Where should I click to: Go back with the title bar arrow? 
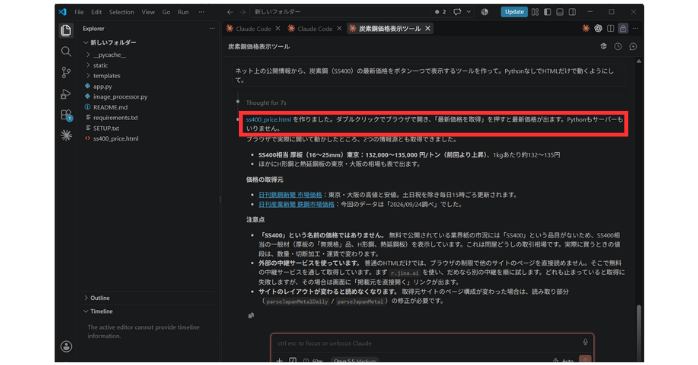(x=230, y=12)
